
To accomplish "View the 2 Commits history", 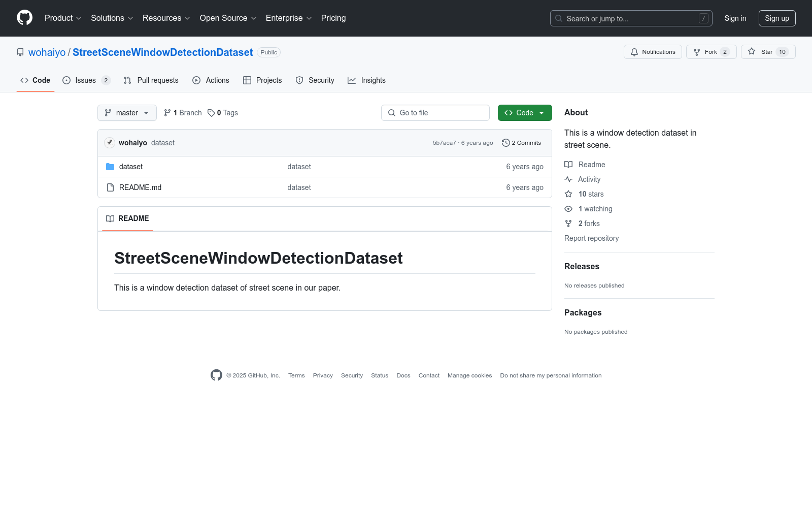I will click(x=521, y=143).
